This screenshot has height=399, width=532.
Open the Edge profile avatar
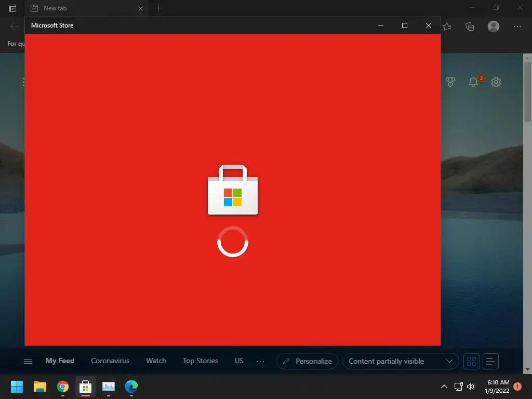pos(494,26)
